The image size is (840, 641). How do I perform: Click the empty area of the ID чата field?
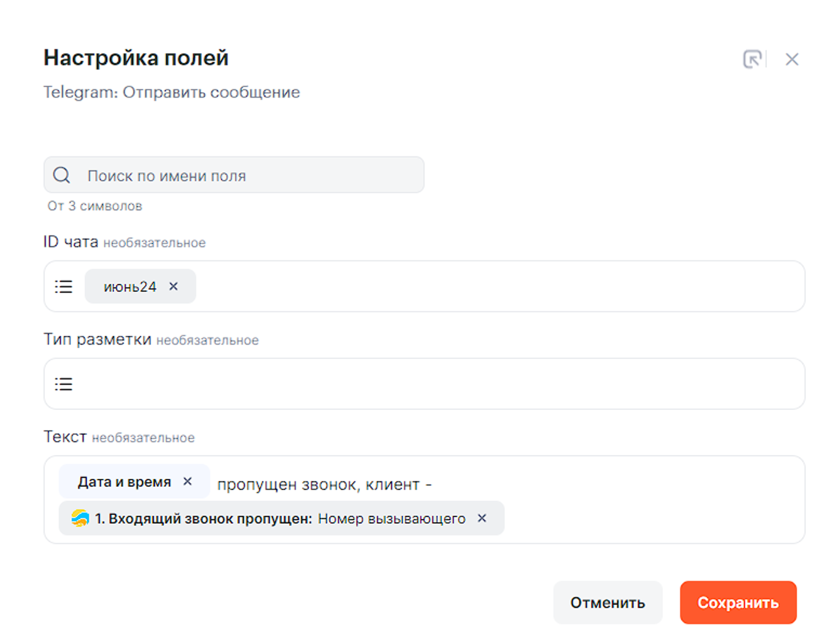(488, 286)
